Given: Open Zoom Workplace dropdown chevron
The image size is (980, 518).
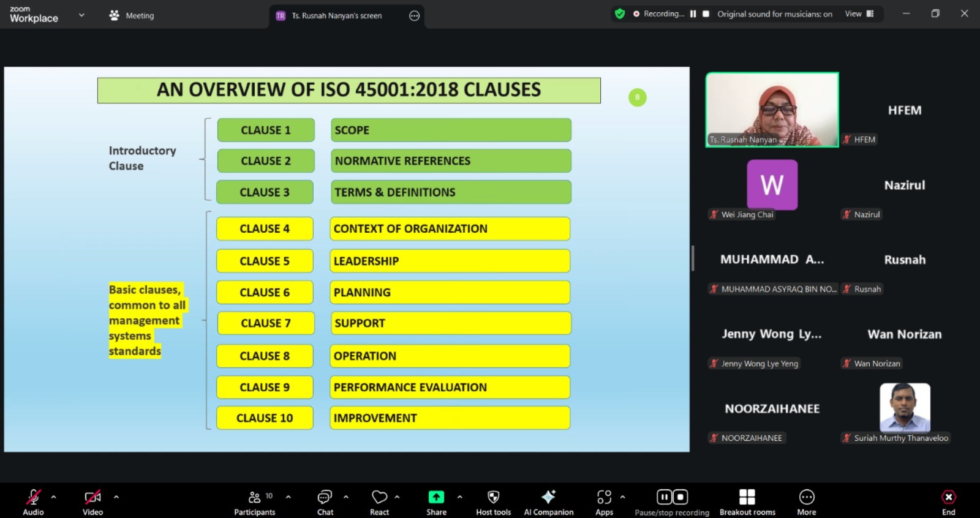Looking at the screenshot, I should tap(81, 15).
